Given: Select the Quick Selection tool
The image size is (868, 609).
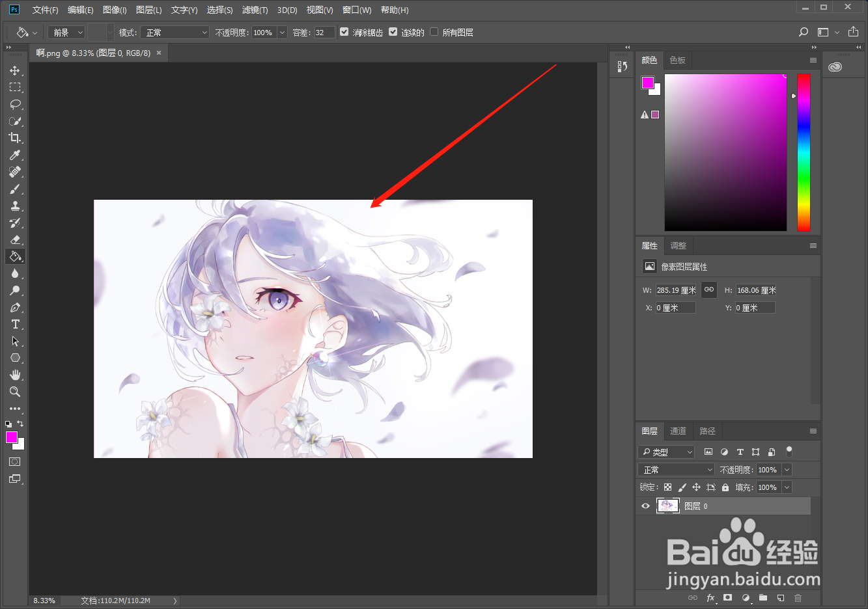Looking at the screenshot, I should coord(15,121).
